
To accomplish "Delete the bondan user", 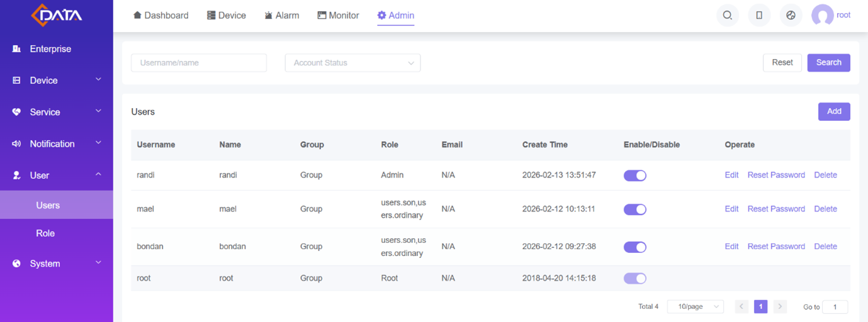I will (825, 247).
